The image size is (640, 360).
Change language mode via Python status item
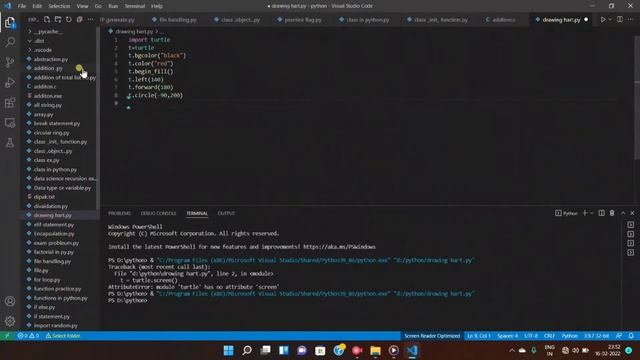569,336
